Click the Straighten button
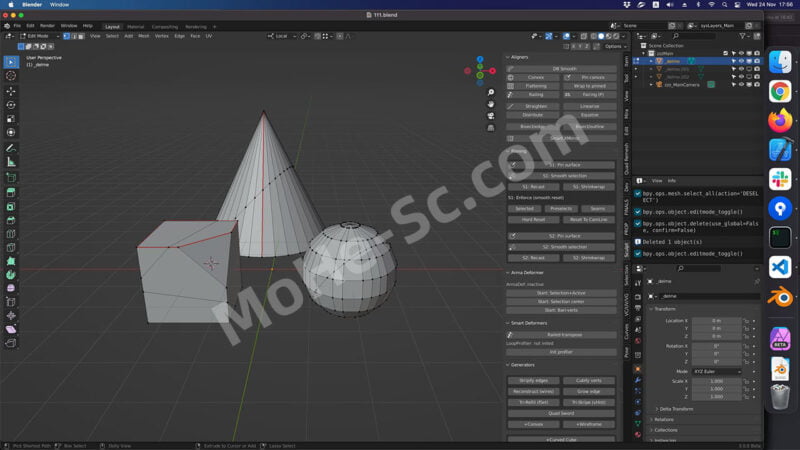 pyautogui.click(x=533, y=107)
